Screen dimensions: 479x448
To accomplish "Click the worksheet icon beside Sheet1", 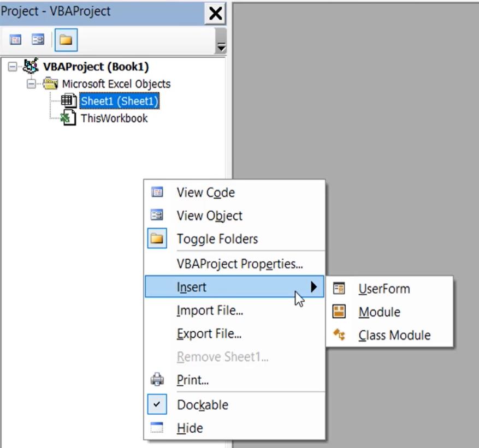I will 68,100.
